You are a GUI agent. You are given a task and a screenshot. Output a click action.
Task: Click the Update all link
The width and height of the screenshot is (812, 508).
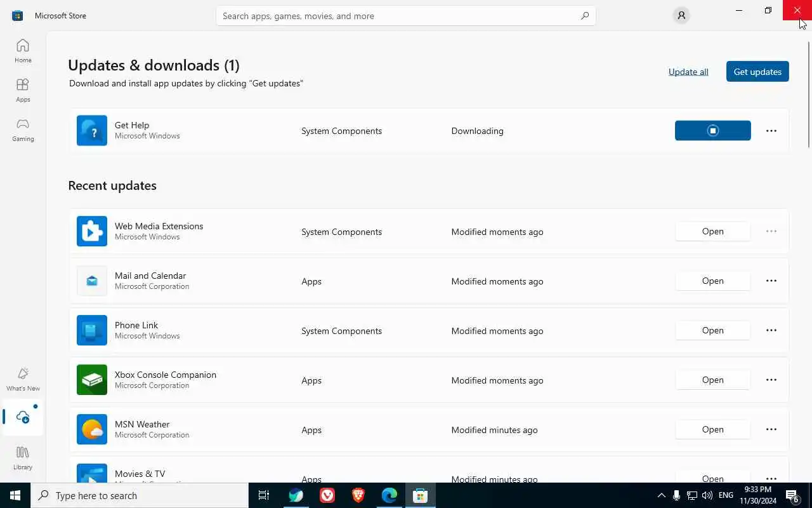pyautogui.click(x=688, y=72)
